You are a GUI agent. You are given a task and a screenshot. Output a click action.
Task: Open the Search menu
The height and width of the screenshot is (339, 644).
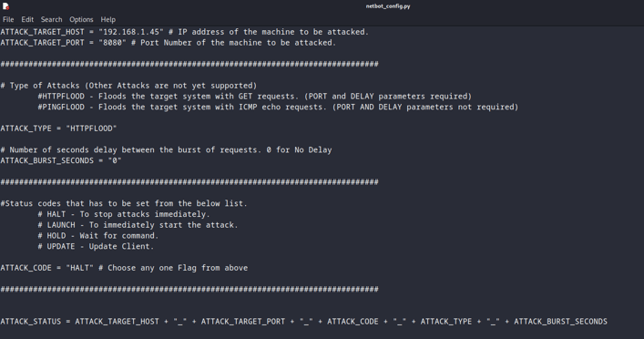point(51,19)
